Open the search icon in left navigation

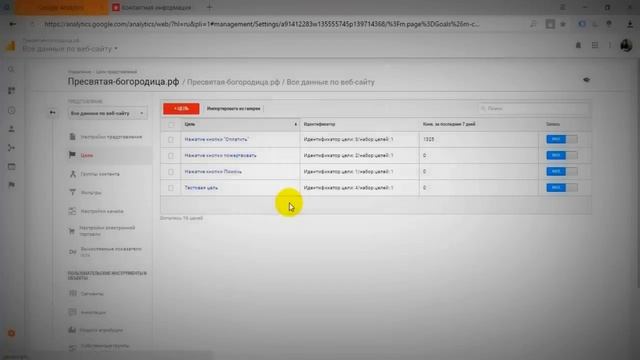(11, 70)
